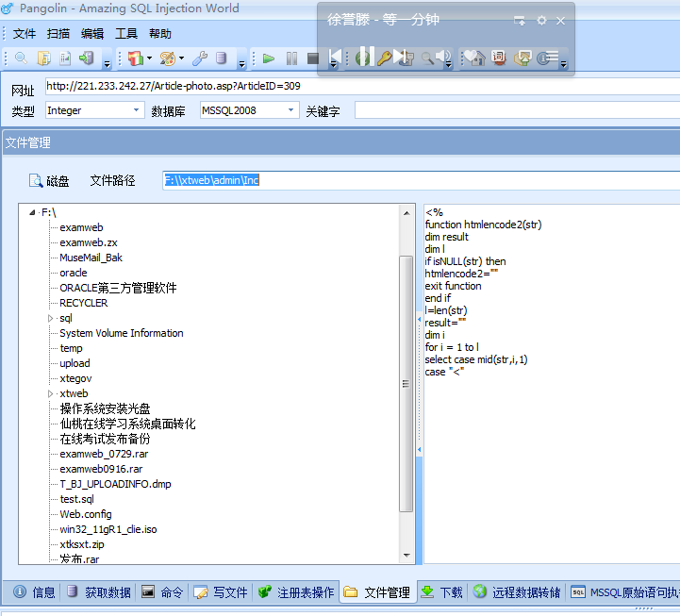Click the paint palette toolbar icon
680x616 pixels.
167,58
